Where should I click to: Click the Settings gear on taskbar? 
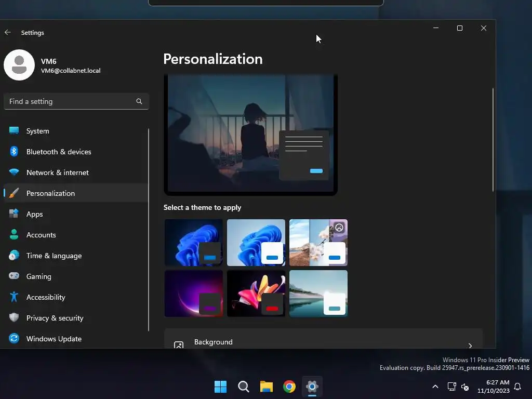[x=312, y=387]
